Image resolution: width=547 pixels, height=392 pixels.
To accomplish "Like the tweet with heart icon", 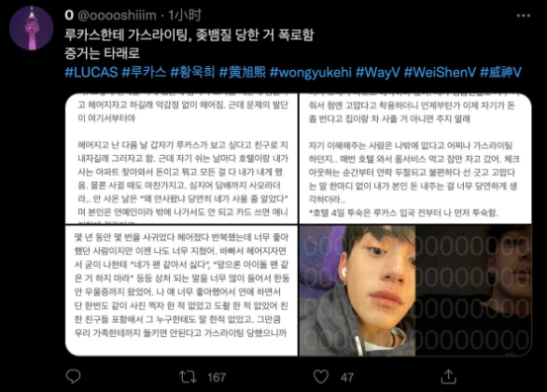I will coord(321,377).
